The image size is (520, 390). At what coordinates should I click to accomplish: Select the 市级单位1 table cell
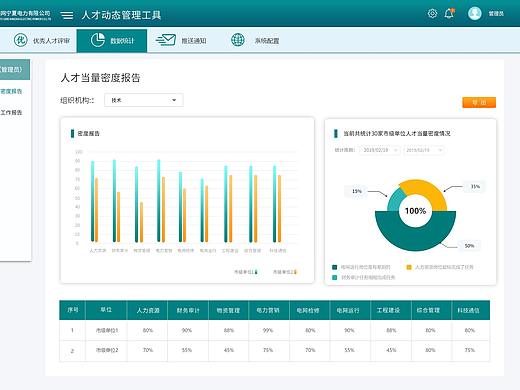[107, 330]
